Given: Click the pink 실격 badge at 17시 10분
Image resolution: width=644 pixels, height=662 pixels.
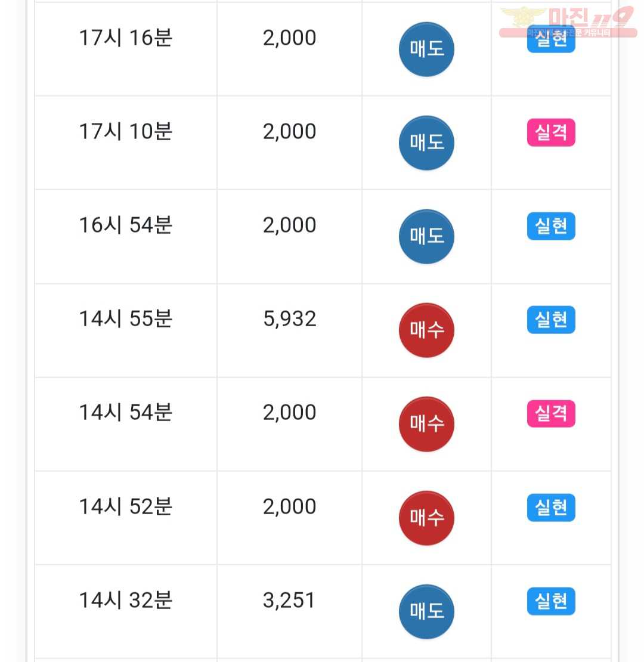Looking at the screenshot, I should click(x=551, y=132).
